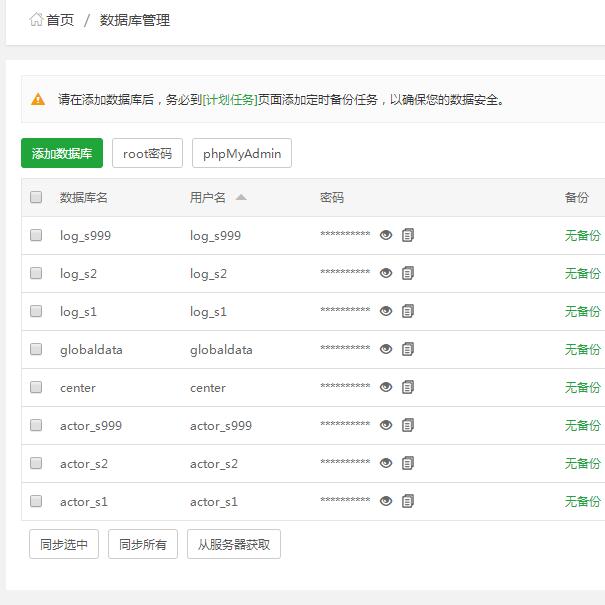Screen dimensions: 605x605
Task: Copy actor_s2 database password
Action: tap(408, 463)
